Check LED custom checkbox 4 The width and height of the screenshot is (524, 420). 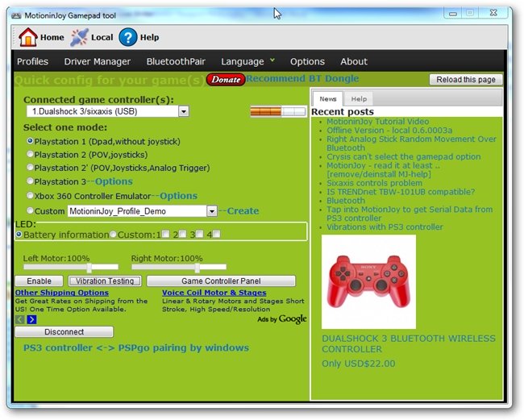click(217, 234)
